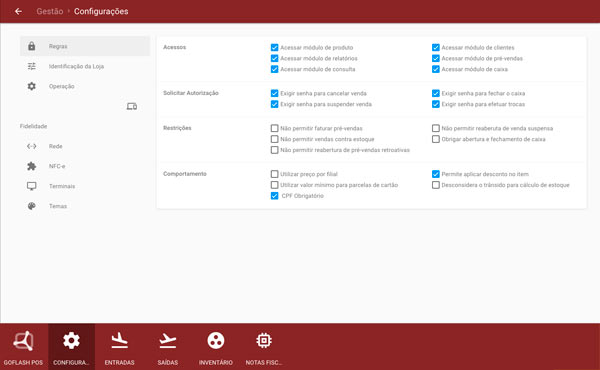The image size is (600, 370).
Task: Enable Utilizar preço por filial
Action: click(x=274, y=174)
